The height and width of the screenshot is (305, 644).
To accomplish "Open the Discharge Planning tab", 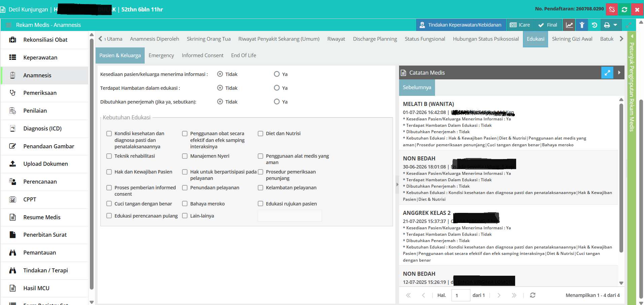I will (x=375, y=39).
